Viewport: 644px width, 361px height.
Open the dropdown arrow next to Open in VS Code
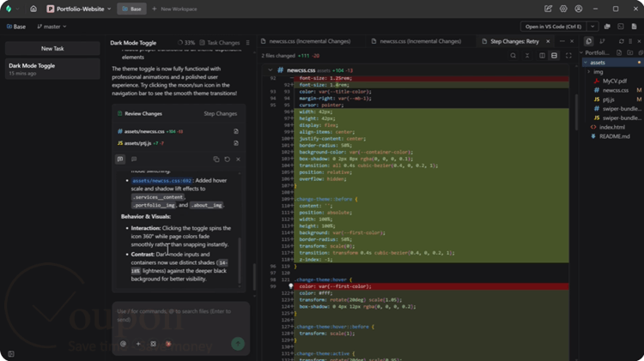point(592,27)
